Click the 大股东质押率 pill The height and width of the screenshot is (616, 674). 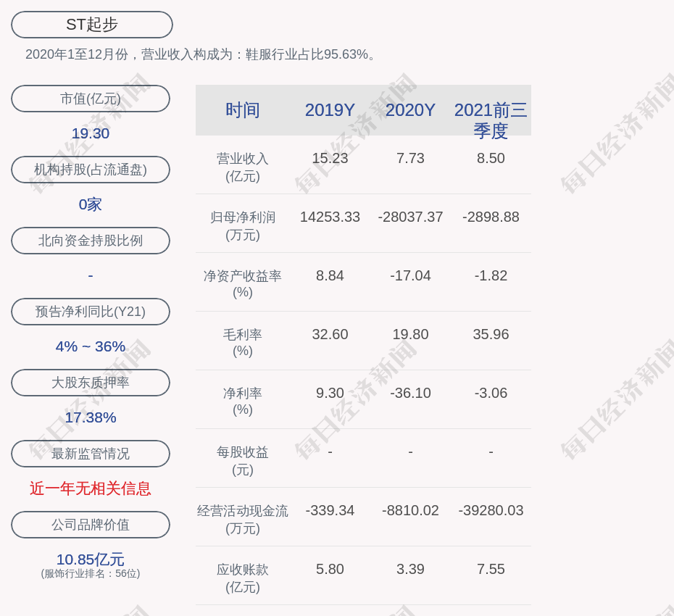coord(91,383)
